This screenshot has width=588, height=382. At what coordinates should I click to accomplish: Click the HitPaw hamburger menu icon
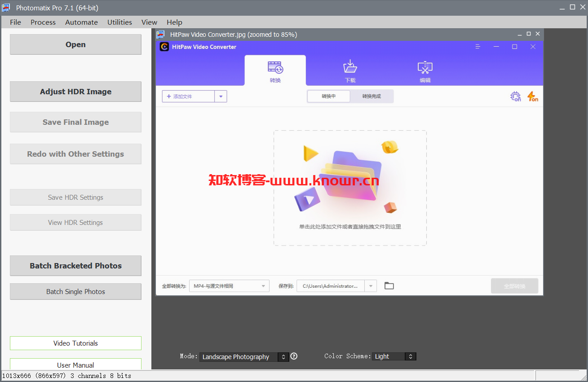pos(478,47)
